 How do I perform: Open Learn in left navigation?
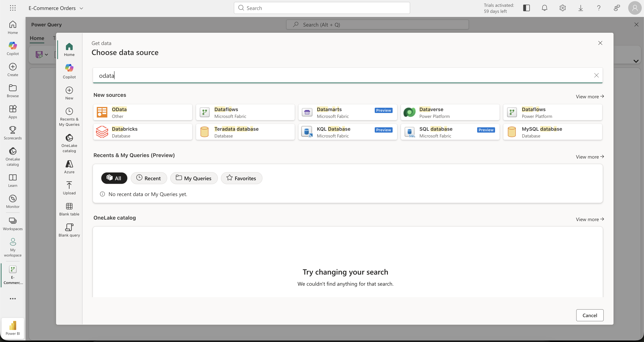pos(13,180)
